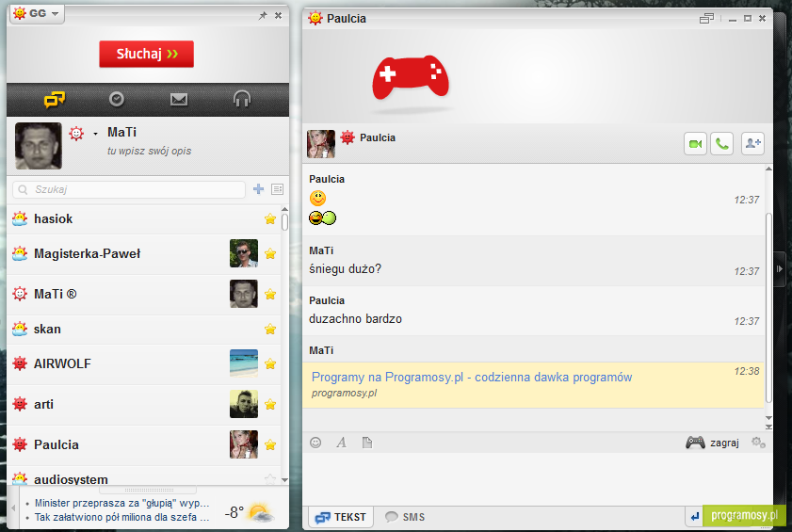Open the clock history tab icon
792x532 pixels.
[x=117, y=99]
